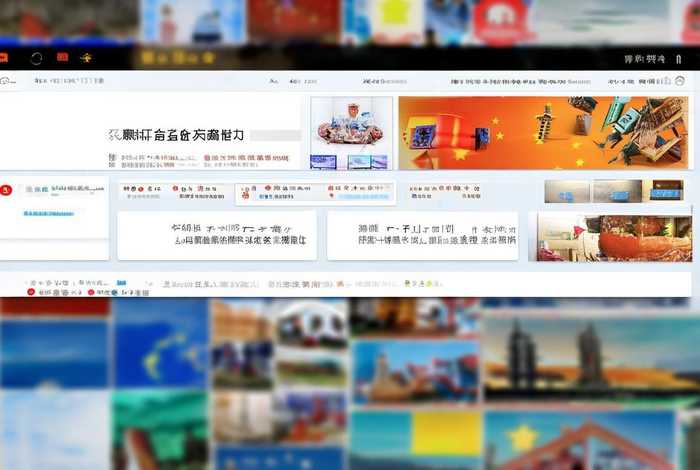This screenshot has width=700, height=470.
Task: Click the circular refresh icon in black bar
Action: (36, 58)
